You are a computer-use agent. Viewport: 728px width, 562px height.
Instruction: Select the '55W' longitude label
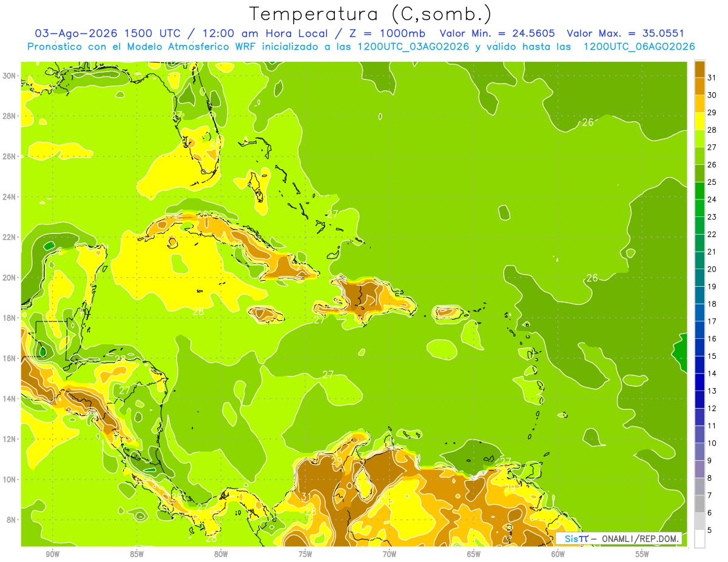coord(642,554)
